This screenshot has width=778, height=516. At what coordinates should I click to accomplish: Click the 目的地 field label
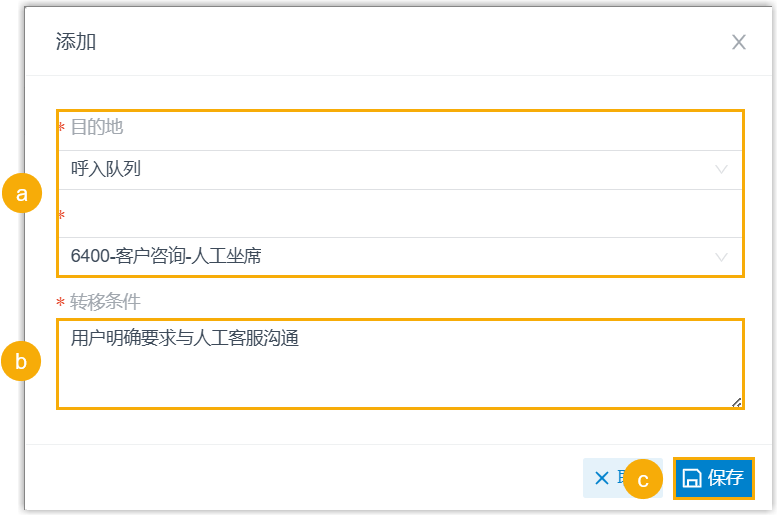97,127
